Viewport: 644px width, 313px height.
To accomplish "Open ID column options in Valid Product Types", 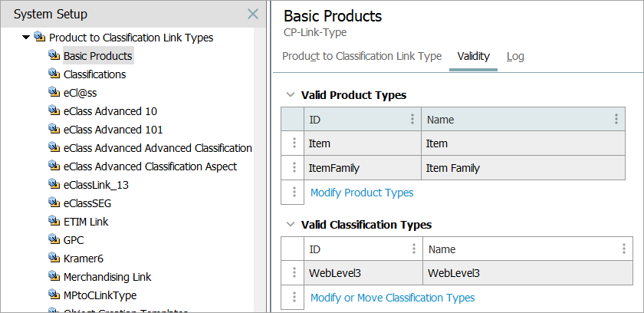I will point(412,119).
